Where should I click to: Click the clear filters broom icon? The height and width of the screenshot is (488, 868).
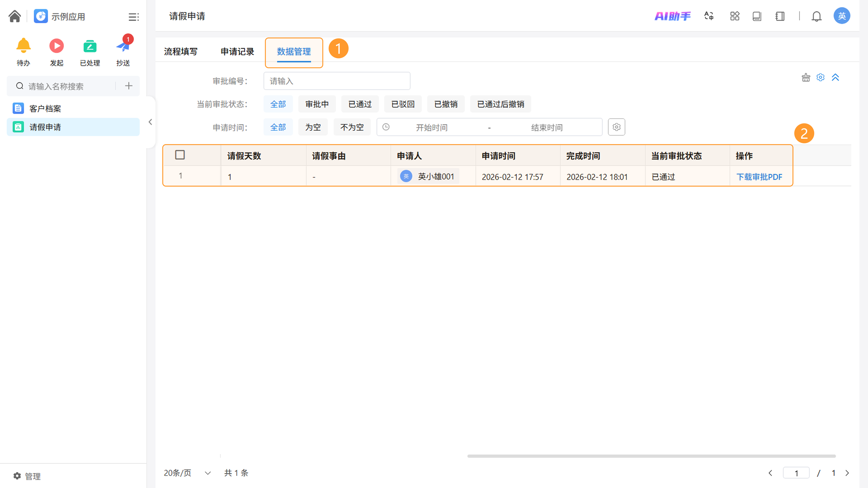(806, 77)
